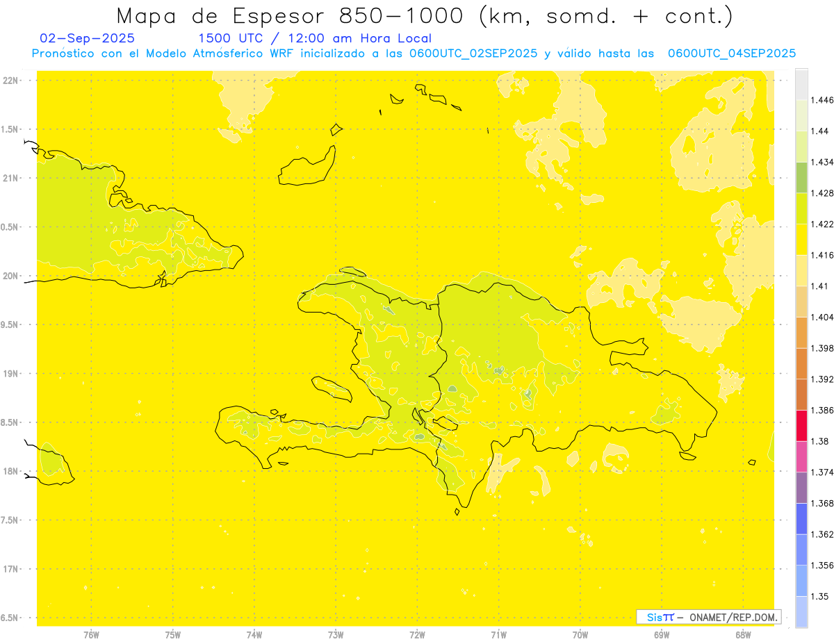834x644 pixels.
Task: Click the "1500 UTC / 12:00 am Hora Local" time label
Action: coord(315,39)
